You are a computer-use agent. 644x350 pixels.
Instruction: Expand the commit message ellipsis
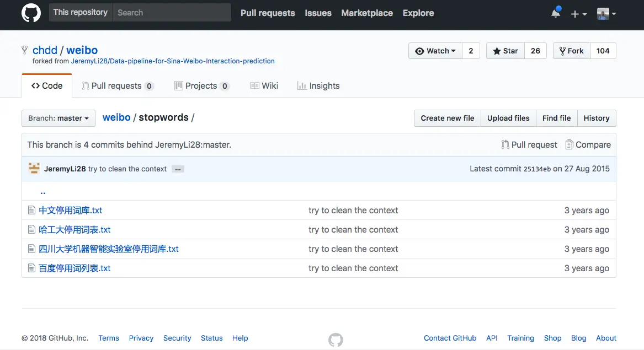click(178, 169)
